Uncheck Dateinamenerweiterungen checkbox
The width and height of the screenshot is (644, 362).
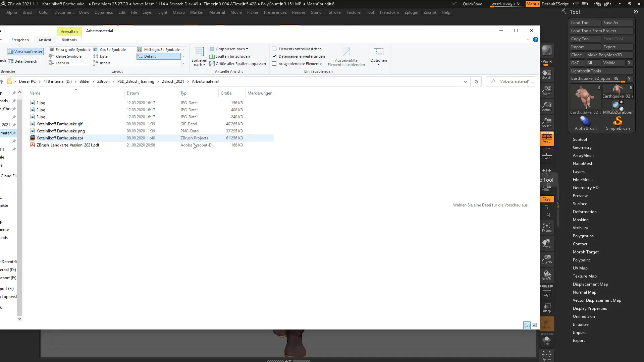point(274,56)
